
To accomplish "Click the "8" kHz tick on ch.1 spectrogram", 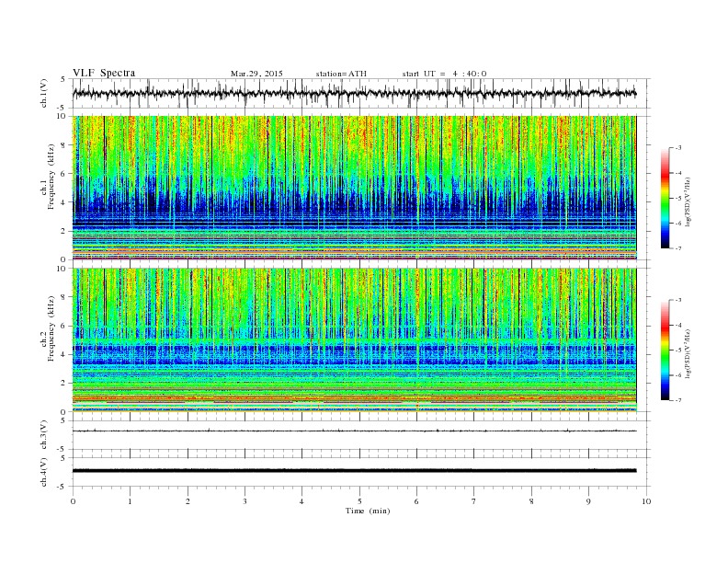I will (x=64, y=145).
